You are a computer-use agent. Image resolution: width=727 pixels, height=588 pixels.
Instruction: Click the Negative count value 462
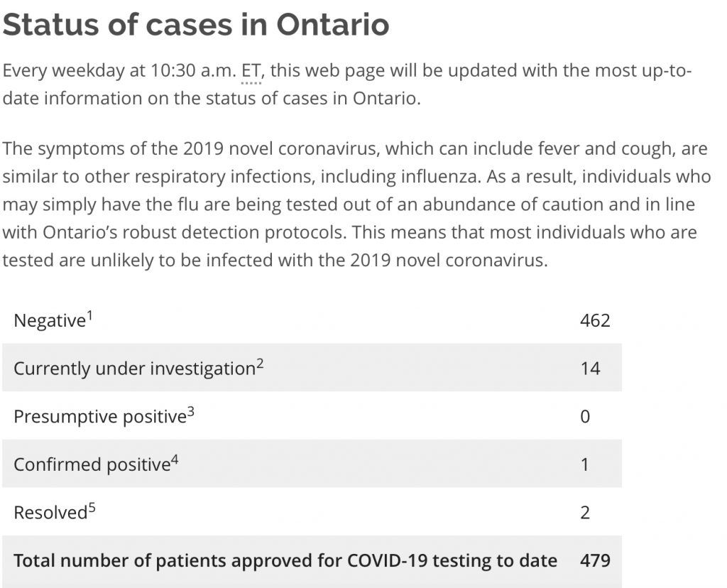coord(595,320)
